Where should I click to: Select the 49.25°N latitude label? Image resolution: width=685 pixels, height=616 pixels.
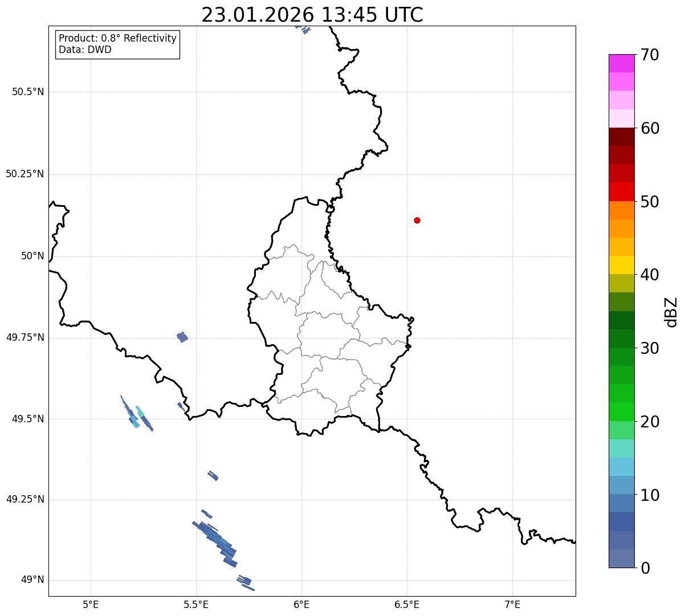25,499
